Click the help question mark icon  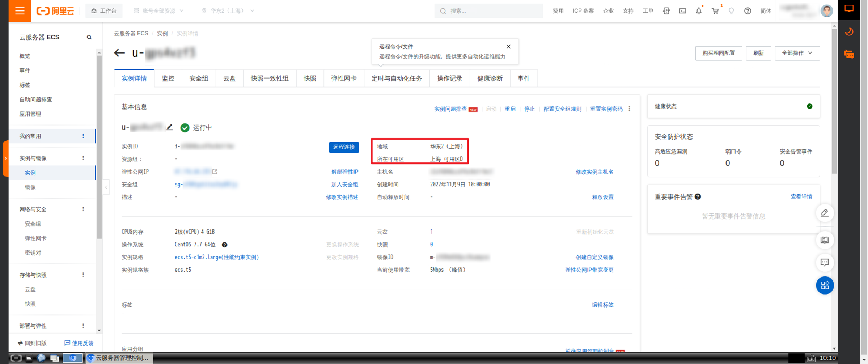coord(748,11)
